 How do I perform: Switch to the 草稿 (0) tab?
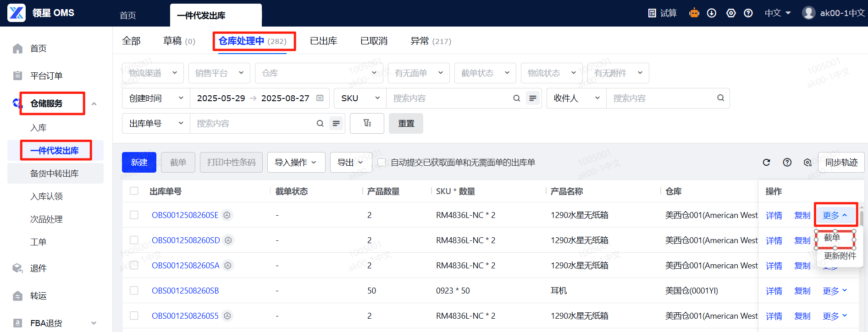179,41
